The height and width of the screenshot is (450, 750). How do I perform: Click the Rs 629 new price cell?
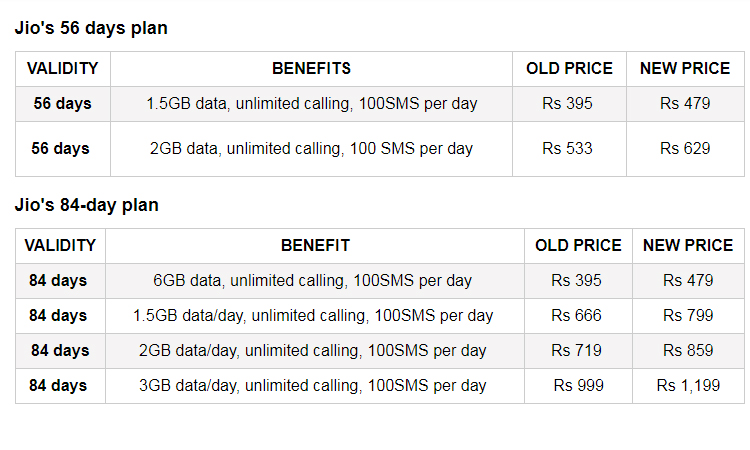point(685,149)
